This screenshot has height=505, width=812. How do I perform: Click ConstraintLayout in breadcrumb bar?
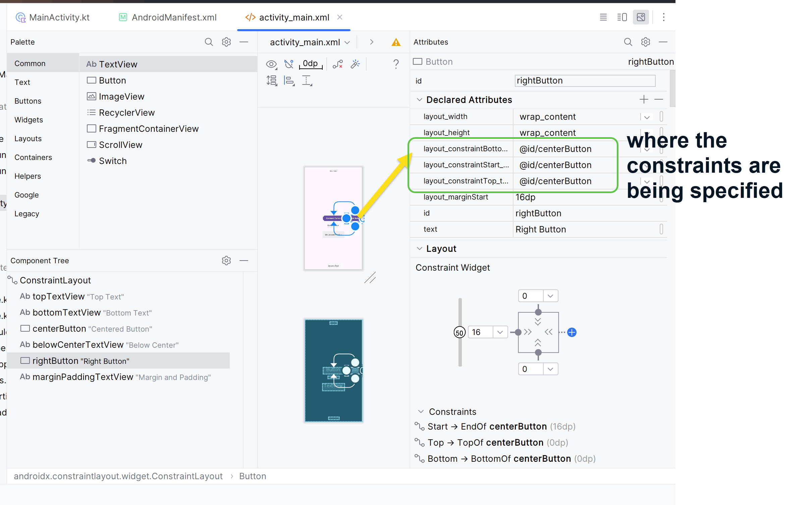tap(118, 476)
